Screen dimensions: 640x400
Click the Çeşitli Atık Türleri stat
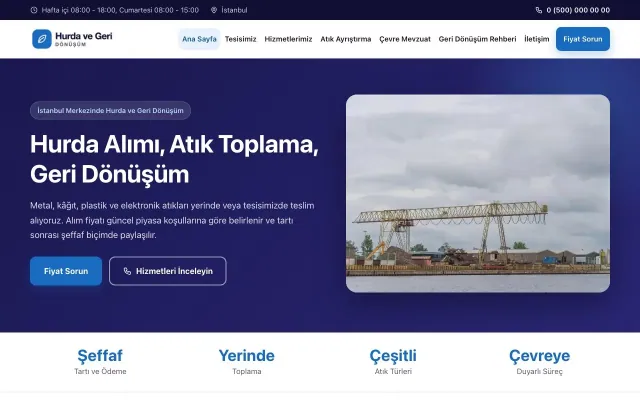pos(393,361)
